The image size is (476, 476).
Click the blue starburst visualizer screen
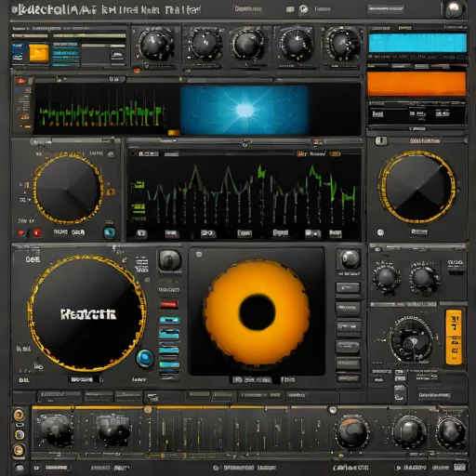(x=245, y=110)
